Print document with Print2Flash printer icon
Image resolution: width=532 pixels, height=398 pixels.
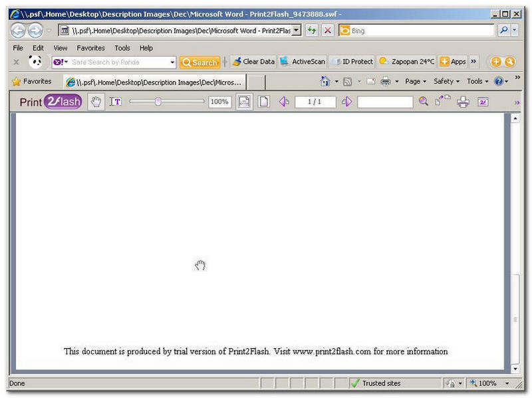click(x=463, y=102)
